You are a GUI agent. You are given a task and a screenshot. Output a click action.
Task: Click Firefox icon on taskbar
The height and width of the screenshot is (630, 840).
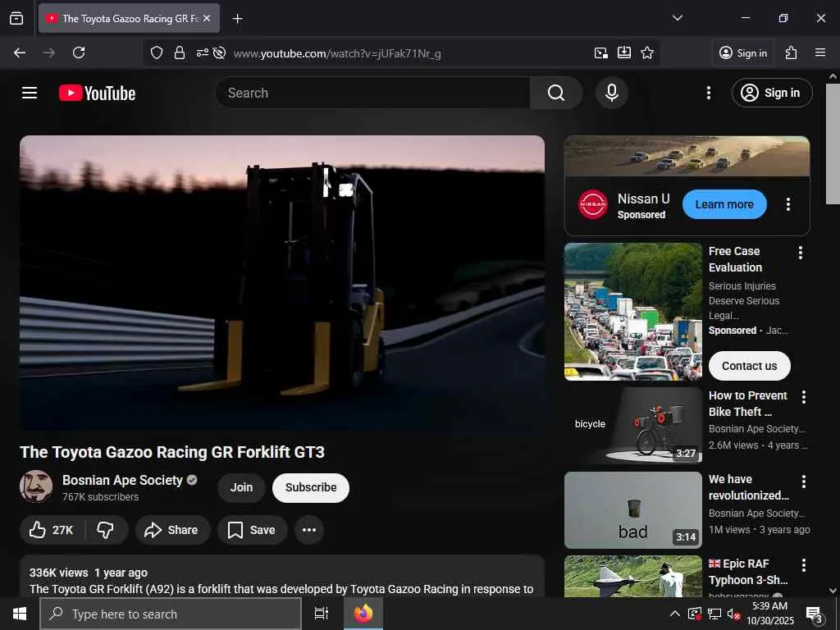[363, 614]
